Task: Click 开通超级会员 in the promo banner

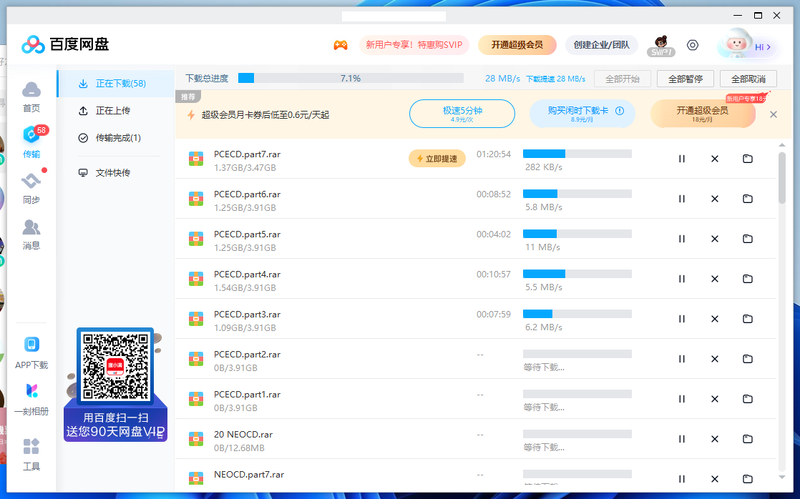Action: tap(703, 114)
